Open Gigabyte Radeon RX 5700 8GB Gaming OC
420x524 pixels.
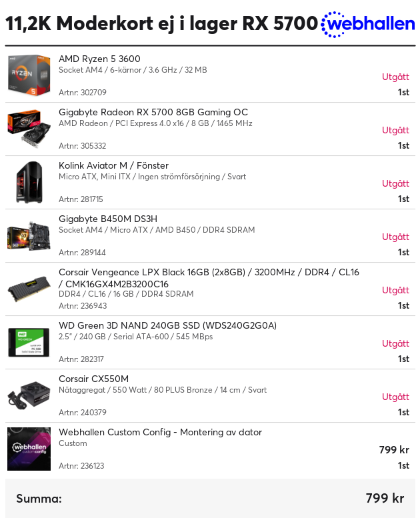[153, 112]
